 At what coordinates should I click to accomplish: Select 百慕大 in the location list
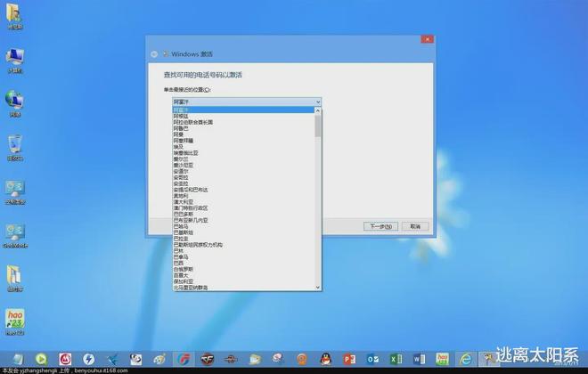[x=243, y=275]
